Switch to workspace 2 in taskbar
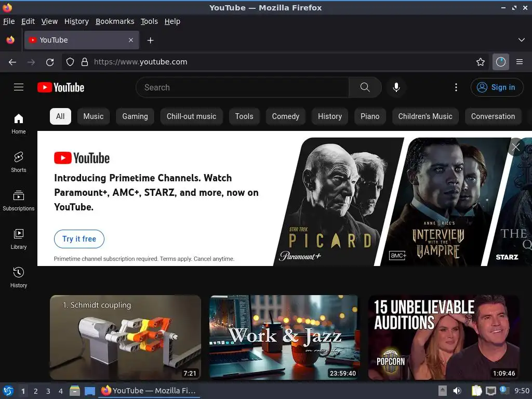Image resolution: width=532 pixels, height=399 pixels. (x=36, y=391)
